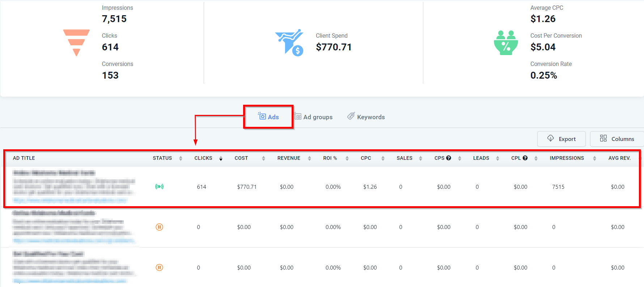Sort by Impressions column arrows
Image resolution: width=644 pixels, height=287 pixels.
coord(594,158)
